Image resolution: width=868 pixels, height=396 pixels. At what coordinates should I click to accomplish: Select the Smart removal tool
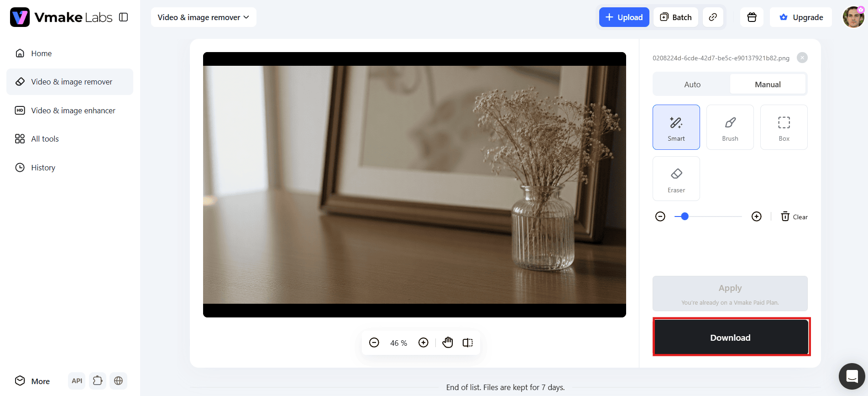click(x=676, y=127)
